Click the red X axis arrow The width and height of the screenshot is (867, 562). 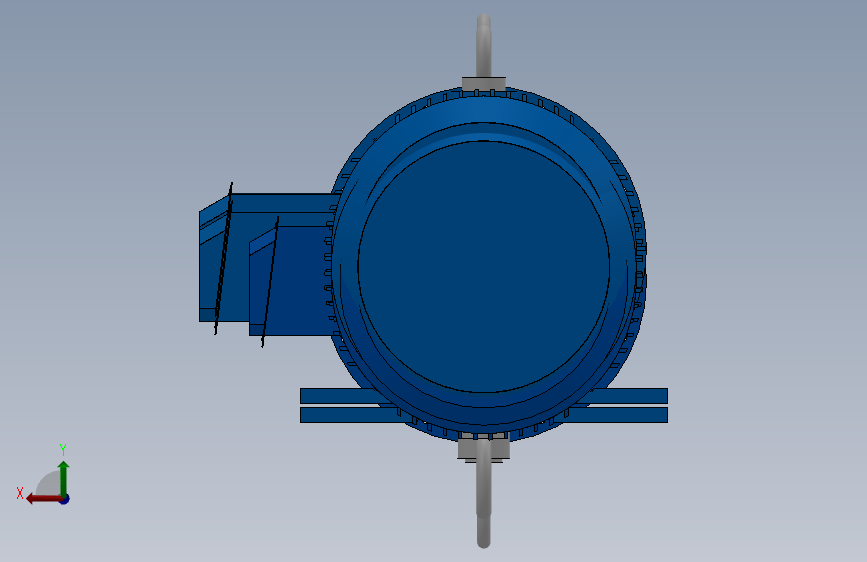pos(44,499)
